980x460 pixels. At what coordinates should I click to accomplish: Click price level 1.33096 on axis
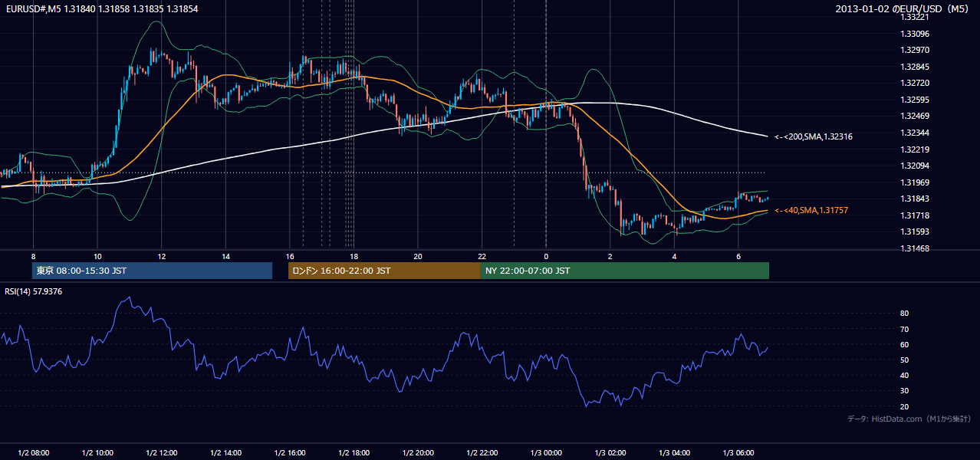pyautogui.click(x=915, y=34)
